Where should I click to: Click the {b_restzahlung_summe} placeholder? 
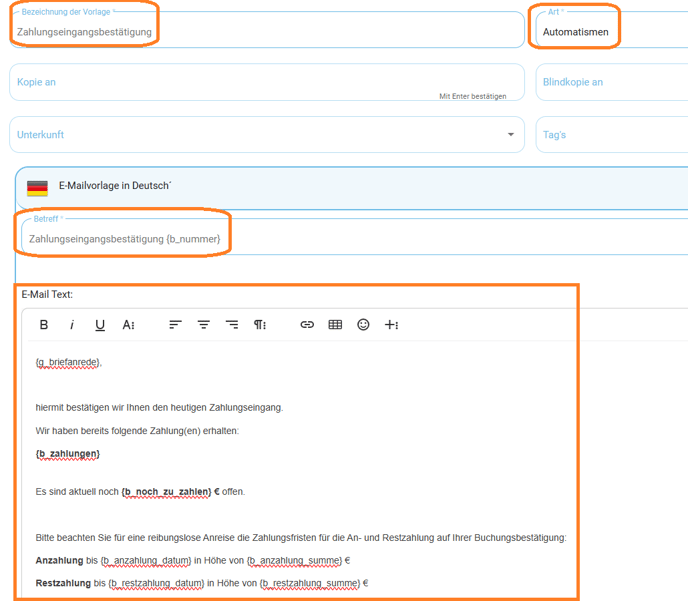click(310, 583)
